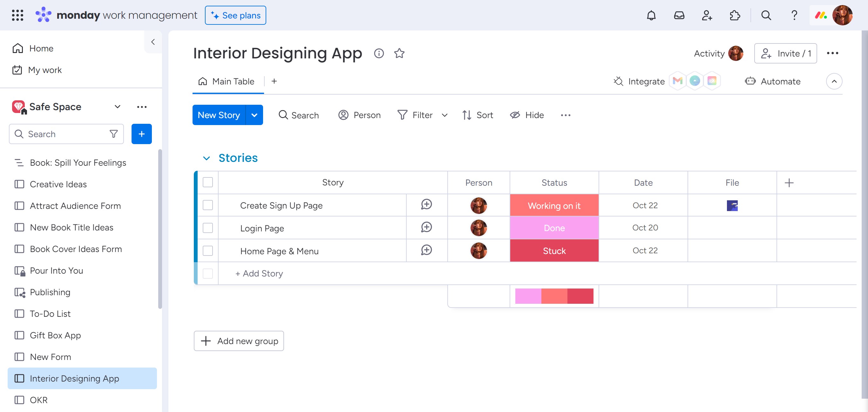Change the Stuck status color cell
The height and width of the screenshot is (412, 868).
(554, 251)
